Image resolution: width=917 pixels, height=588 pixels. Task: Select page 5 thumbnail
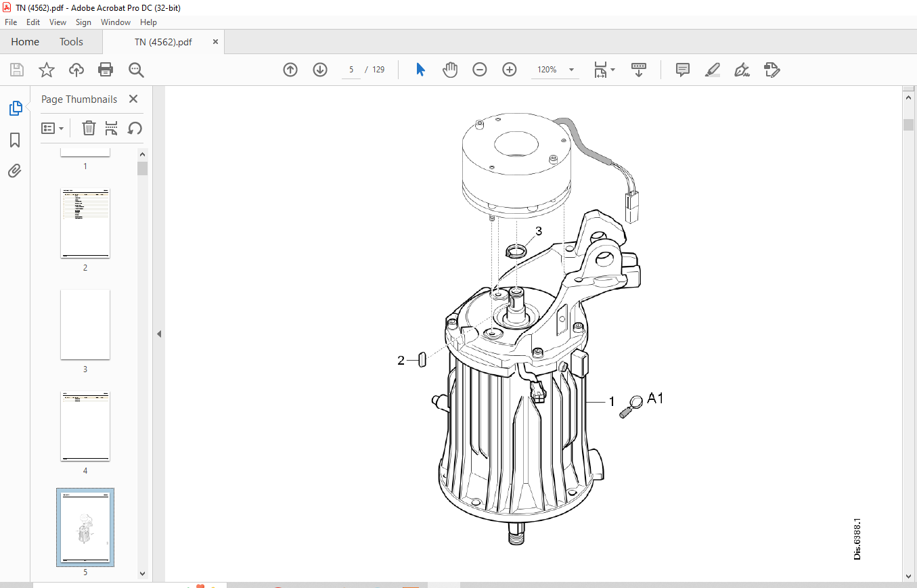[85, 527]
